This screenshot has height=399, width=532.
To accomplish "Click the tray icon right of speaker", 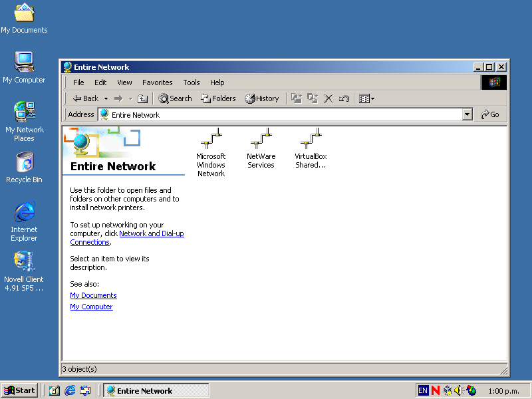I will (x=471, y=390).
